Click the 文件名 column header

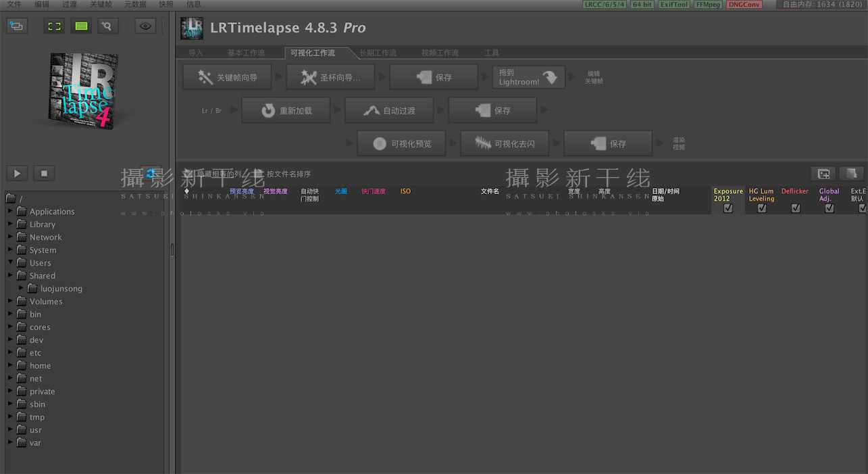point(490,191)
